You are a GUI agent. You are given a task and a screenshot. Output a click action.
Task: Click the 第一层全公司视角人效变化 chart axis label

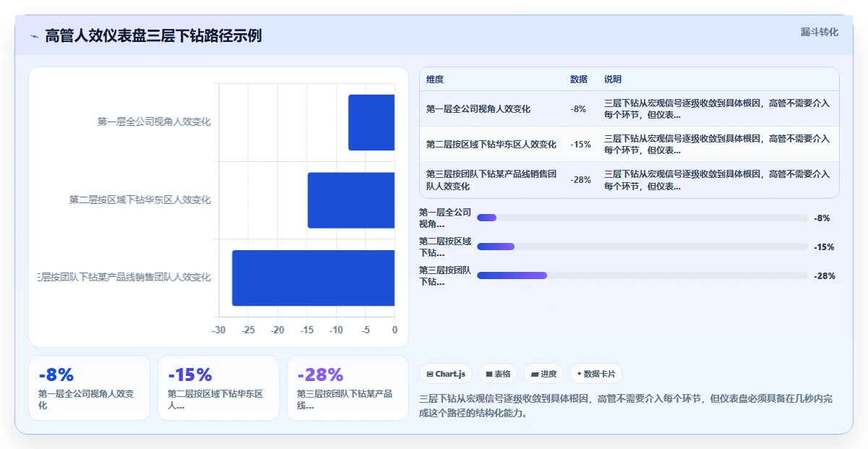(x=154, y=122)
